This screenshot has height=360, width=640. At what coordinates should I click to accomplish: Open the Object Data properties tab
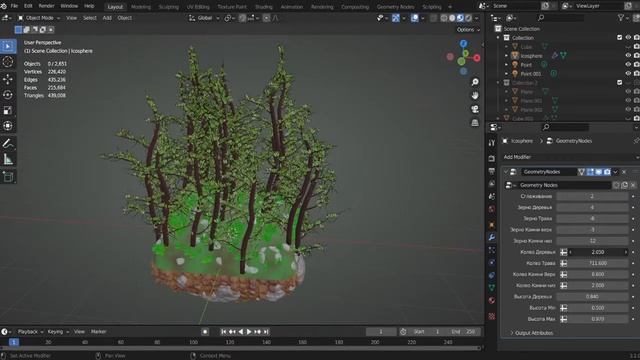tap(492, 288)
